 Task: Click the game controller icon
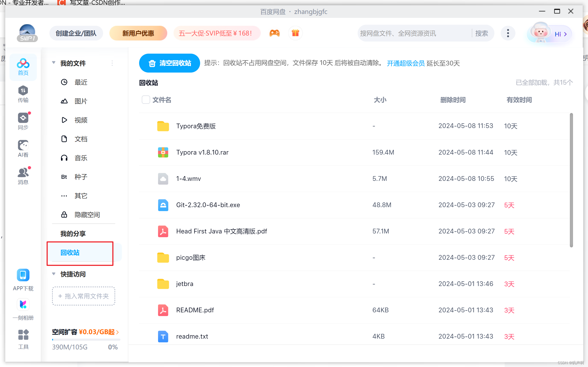tap(275, 33)
